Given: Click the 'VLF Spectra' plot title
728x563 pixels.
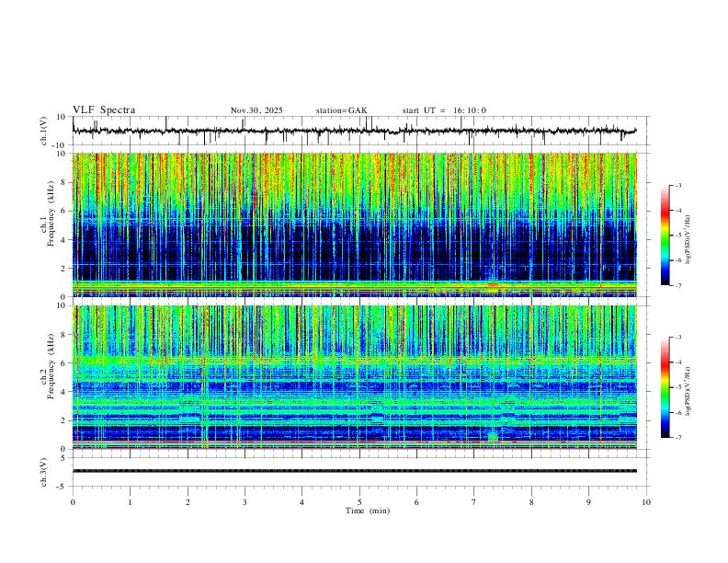Looking at the screenshot, I should point(104,110).
